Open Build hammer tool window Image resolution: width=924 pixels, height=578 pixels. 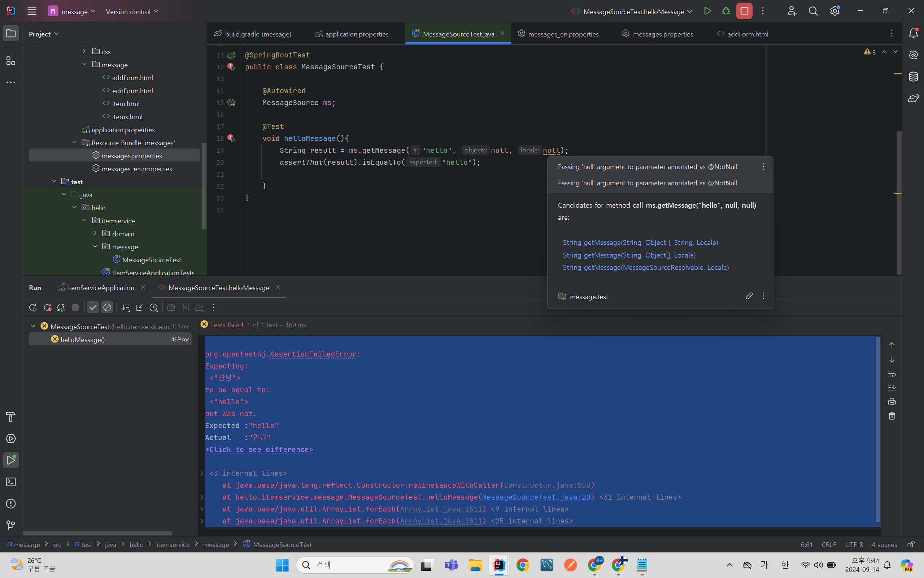point(11,417)
